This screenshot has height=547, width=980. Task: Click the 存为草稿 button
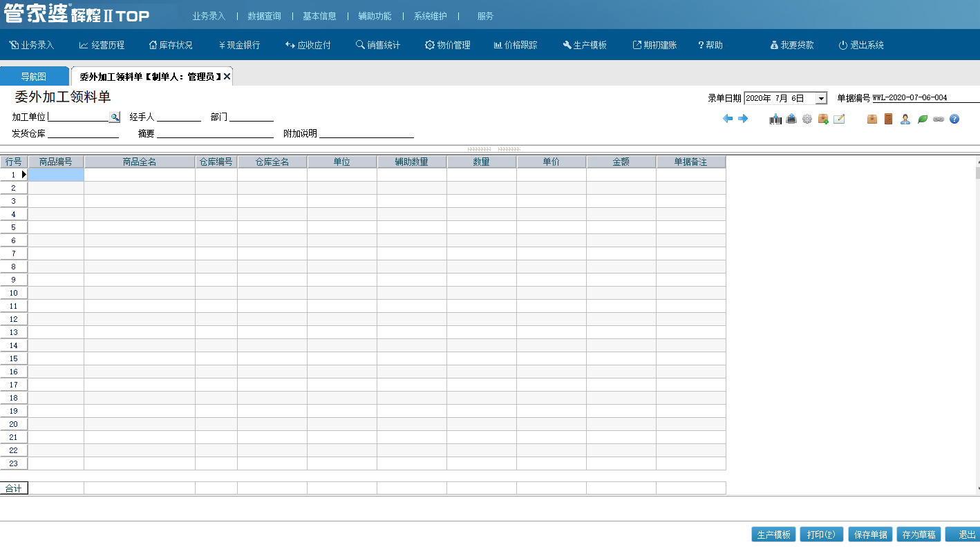coord(919,535)
